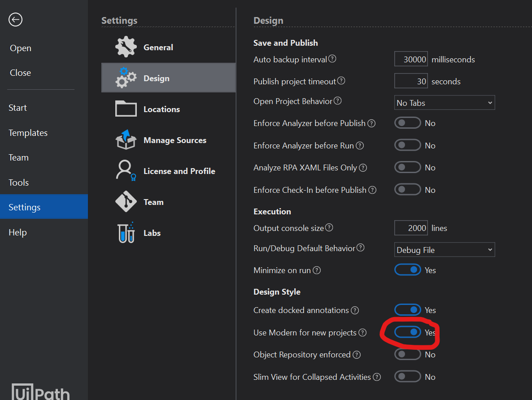Click help icon beside Auto backup interval
532x400 pixels.
[x=332, y=59]
